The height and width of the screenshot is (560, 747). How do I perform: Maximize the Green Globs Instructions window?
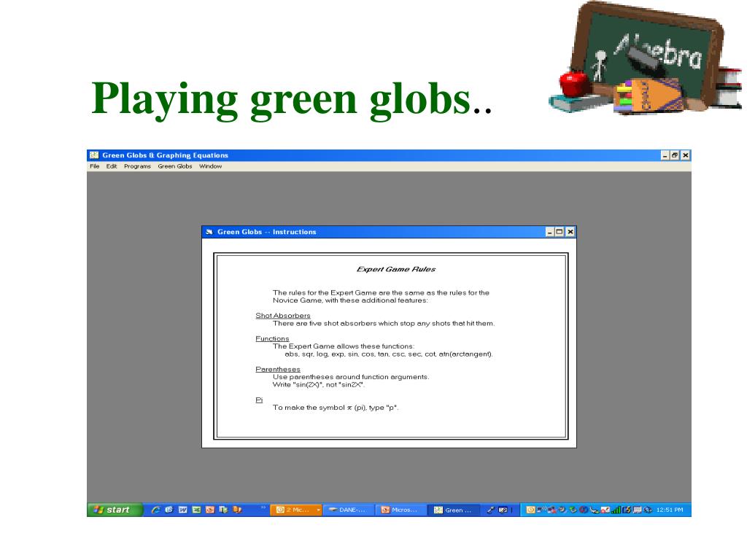pos(560,232)
